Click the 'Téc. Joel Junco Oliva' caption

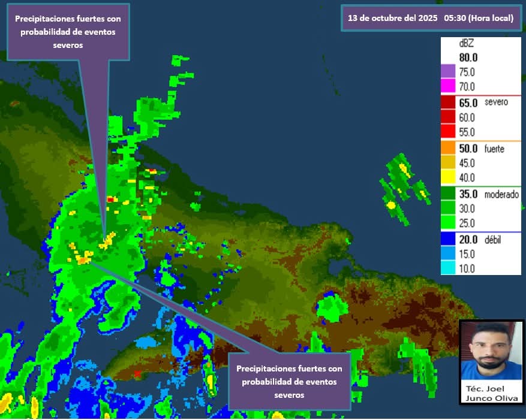(490, 392)
